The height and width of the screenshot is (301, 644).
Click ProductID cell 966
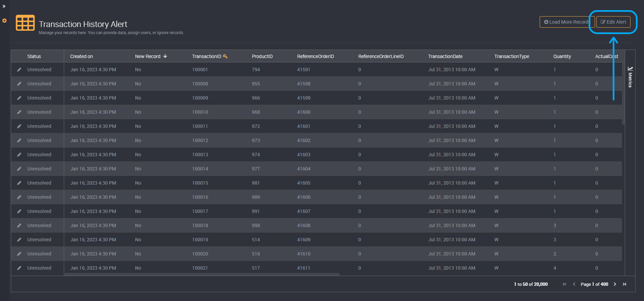256,98
